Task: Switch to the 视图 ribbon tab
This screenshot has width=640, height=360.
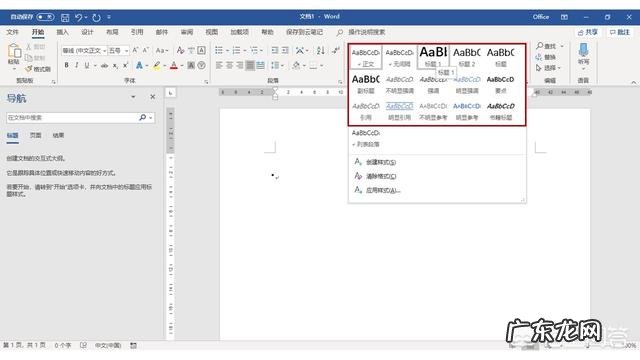Action: pos(211,32)
